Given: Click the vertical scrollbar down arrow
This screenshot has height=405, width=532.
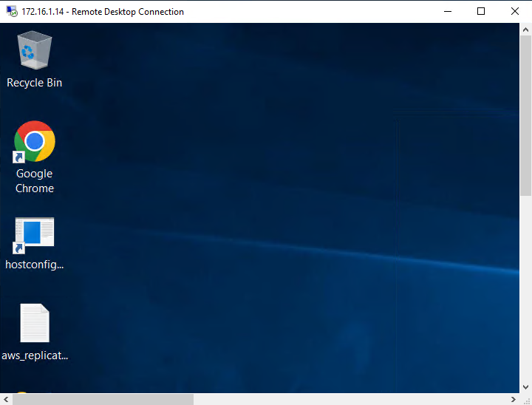Looking at the screenshot, I should coord(525,387).
